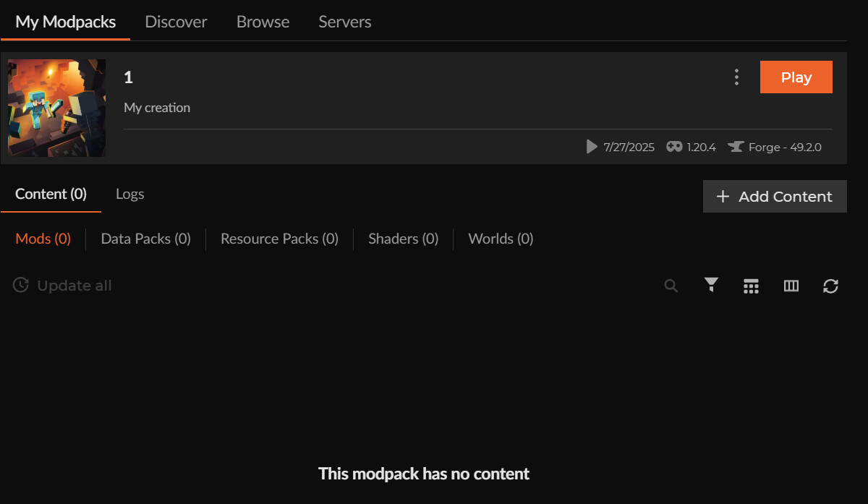Open the columns view icon
Viewport: 868px width, 504px height.
(791, 286)
